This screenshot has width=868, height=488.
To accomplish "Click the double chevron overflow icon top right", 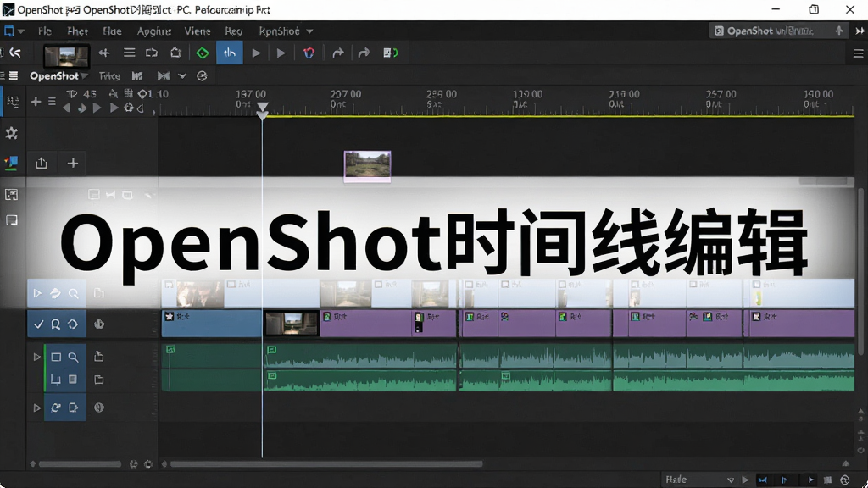I will tap(860, 31).
